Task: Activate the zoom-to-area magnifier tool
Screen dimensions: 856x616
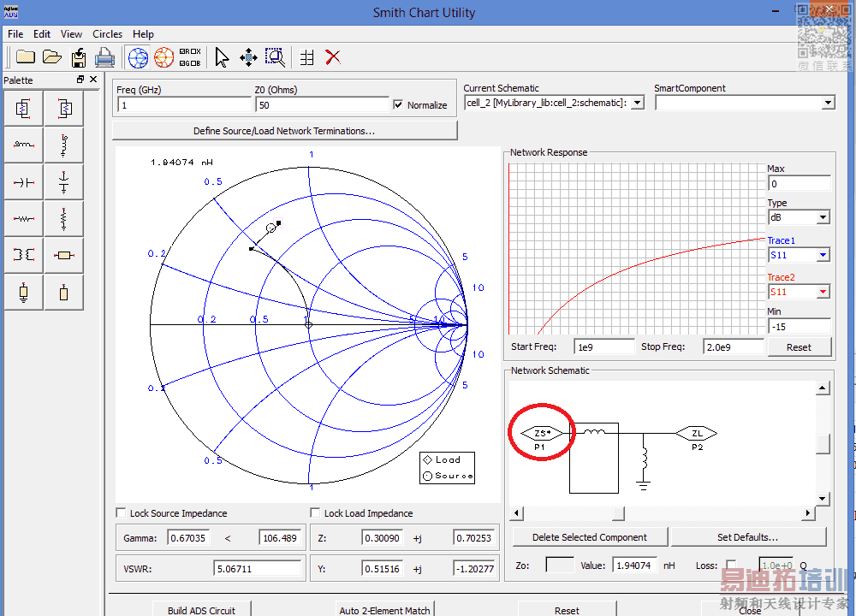Action: pyautogui.click(x=274, y=57)
